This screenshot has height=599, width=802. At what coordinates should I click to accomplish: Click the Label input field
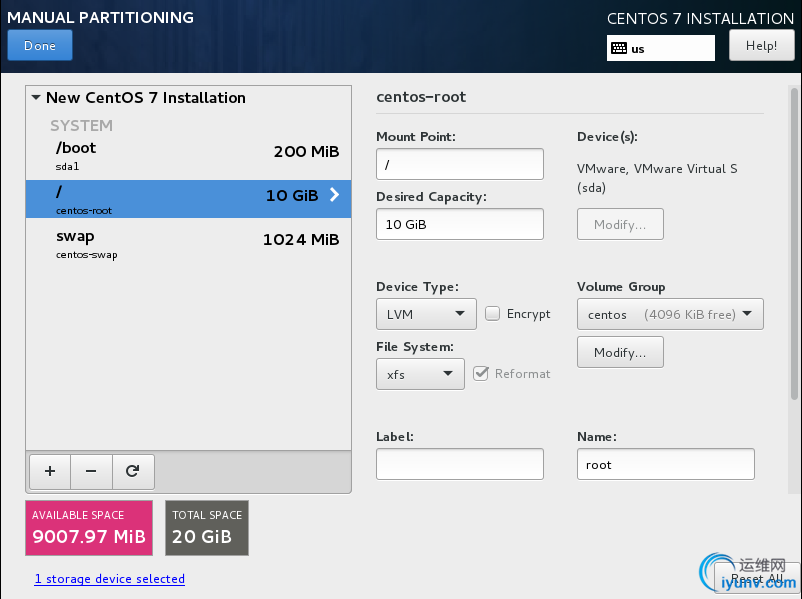coord(460,464)
